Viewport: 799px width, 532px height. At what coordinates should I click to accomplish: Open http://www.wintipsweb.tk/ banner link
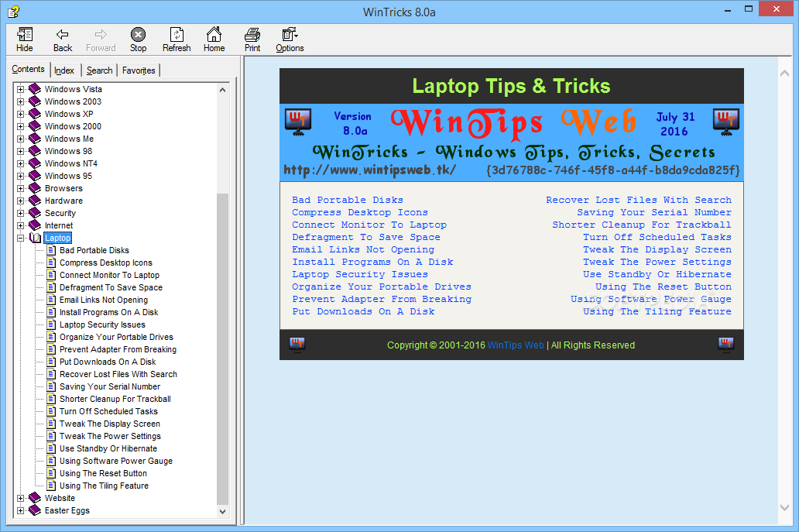pos(369,170)
